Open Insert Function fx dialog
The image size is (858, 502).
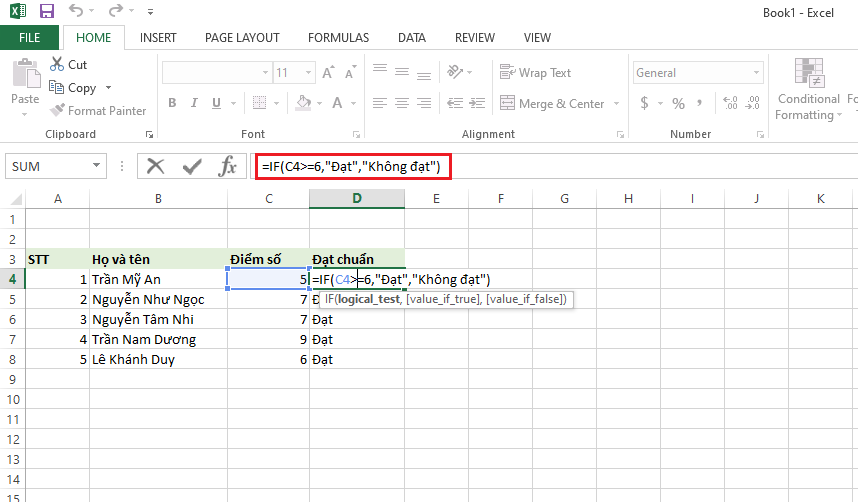227,166
